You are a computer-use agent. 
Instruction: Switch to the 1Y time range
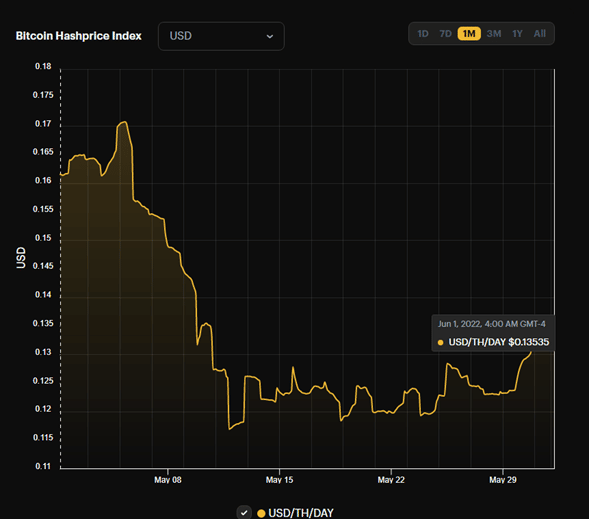pyautogui.click(x=517, y=34)
